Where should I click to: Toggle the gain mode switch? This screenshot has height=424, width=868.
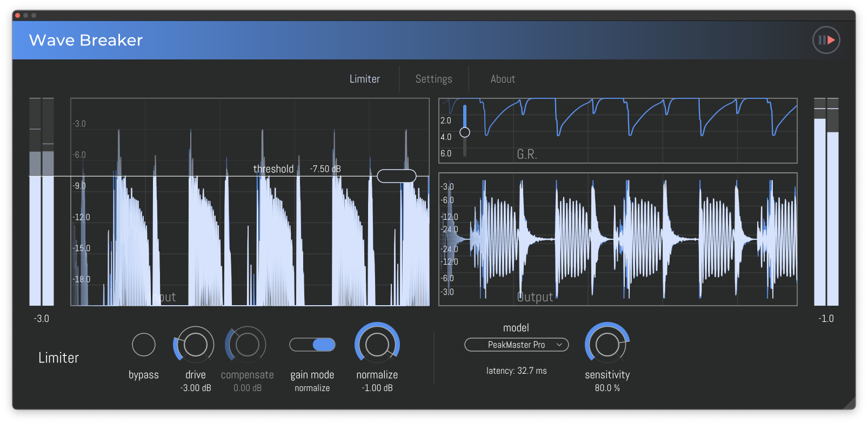click(x=312, y=345)
